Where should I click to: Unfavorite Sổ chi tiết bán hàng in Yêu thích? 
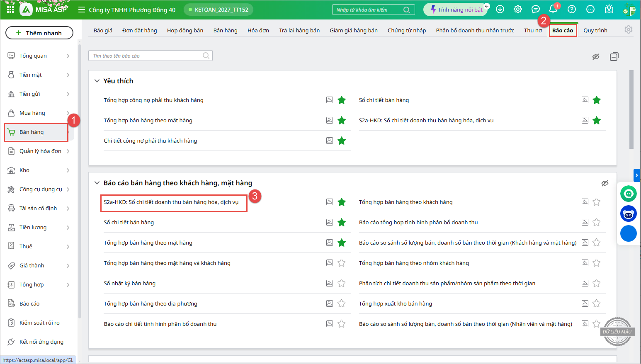[596, 100]
